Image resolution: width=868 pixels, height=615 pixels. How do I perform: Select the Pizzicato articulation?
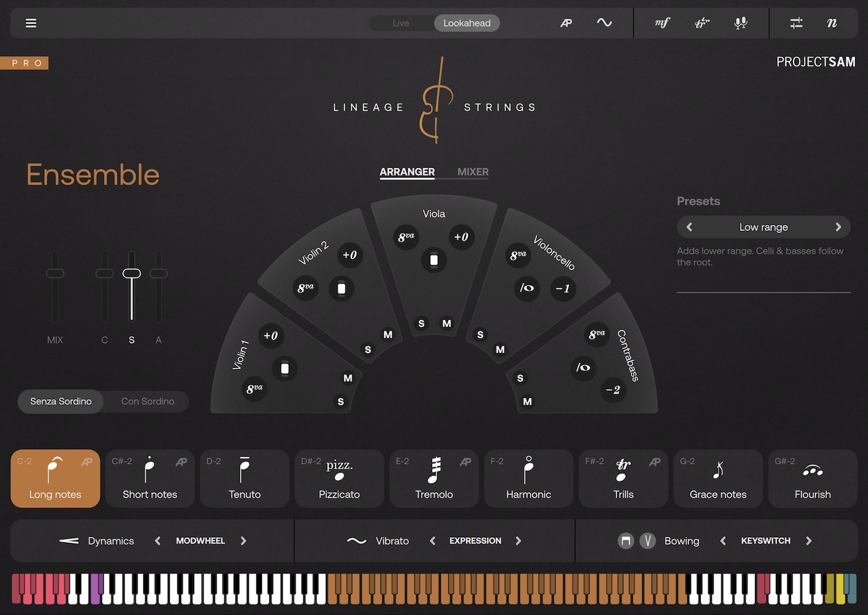click(339, 478)
